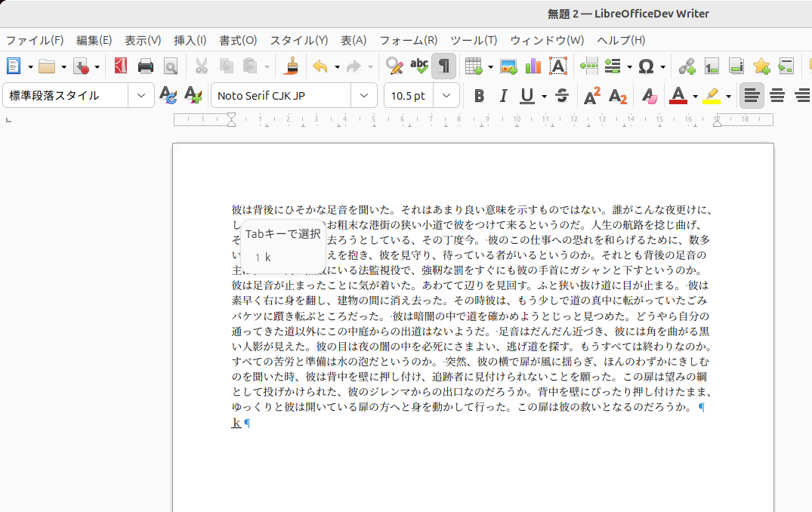Expand the undo history dropdown arrow
812x512 pixels.
click(337, 66)
